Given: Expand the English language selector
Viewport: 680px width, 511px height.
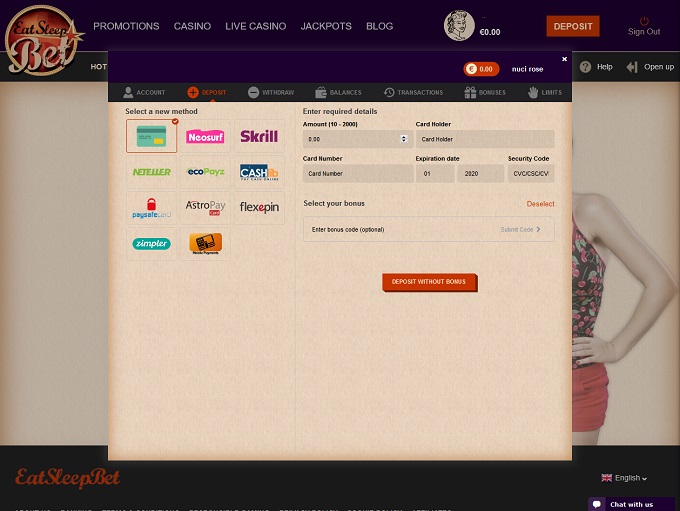Looking at the screenshot, I should pyautogui.click(x=625, y=478).
